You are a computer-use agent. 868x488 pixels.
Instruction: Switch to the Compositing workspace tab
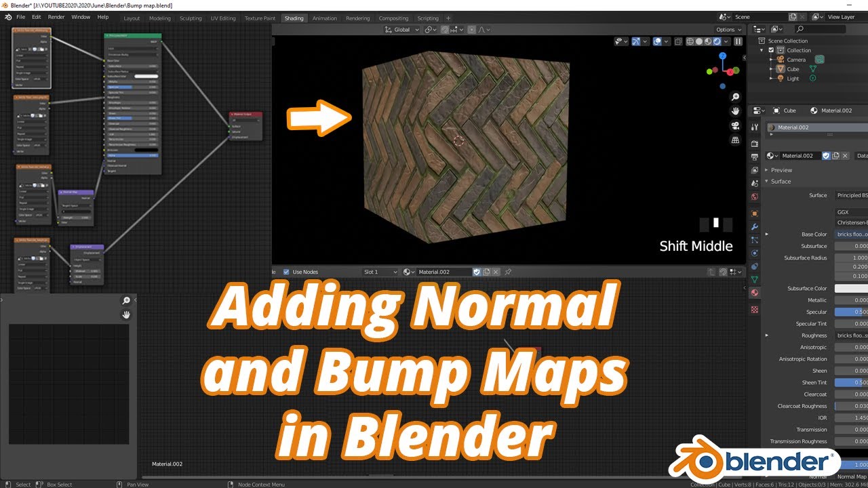click(393, 18)
